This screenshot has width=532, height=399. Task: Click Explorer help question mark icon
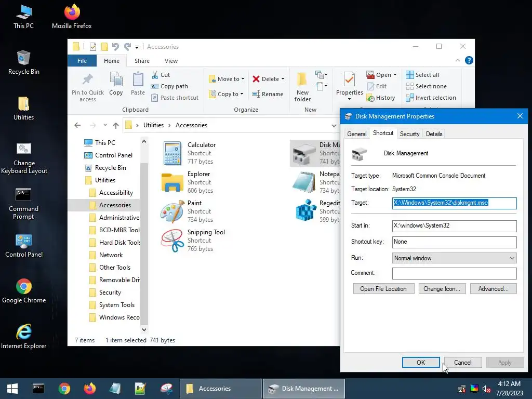[469, 60]
